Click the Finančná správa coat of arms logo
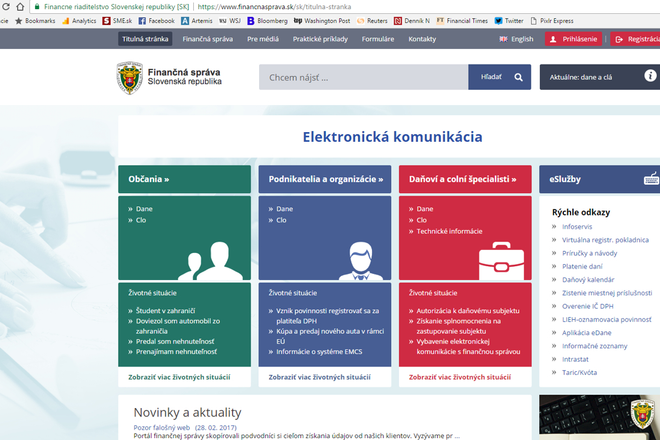This screenshot has width=660, height=440. [130, 78]
